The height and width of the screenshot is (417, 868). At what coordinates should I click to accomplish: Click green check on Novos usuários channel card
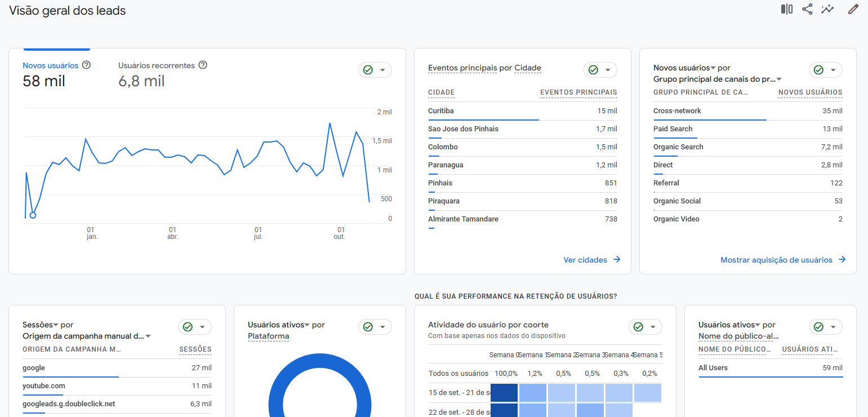coord(818,70)
